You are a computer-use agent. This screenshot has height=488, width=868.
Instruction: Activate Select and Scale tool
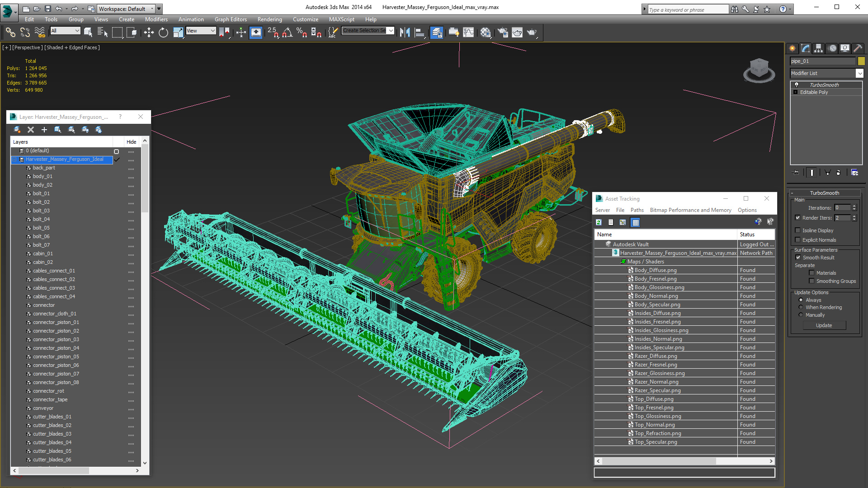(178, 32)
